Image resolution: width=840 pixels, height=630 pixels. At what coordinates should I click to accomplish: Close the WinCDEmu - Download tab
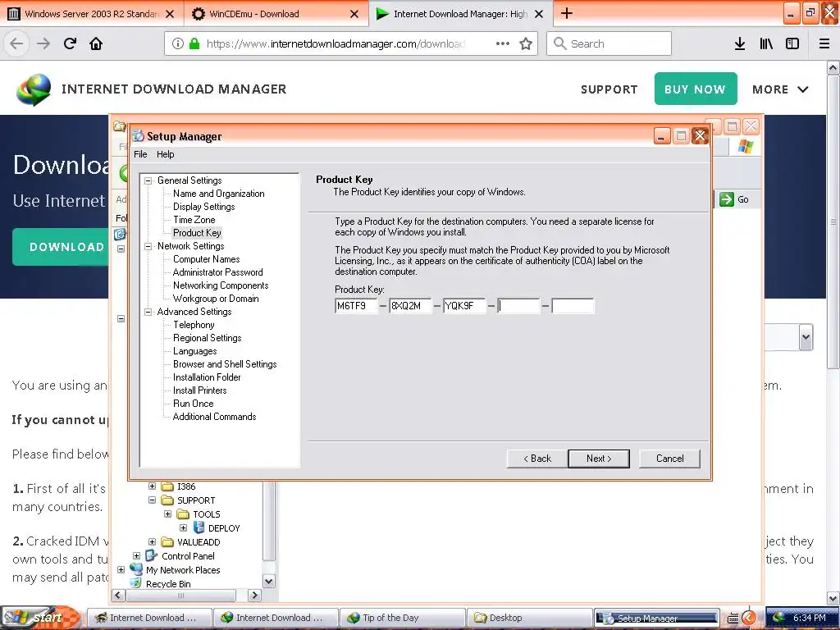(x=354, y=14)
